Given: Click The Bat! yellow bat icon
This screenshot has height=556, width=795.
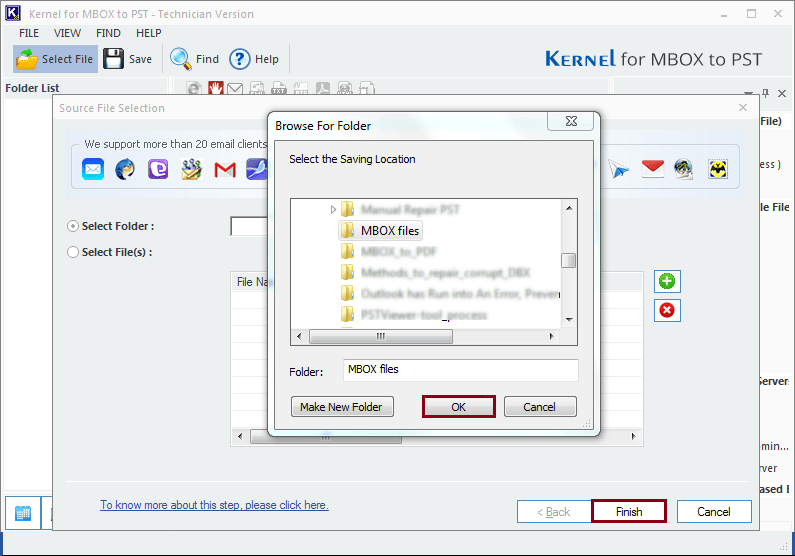Looking at the screenshot, I should click(718, 169).
